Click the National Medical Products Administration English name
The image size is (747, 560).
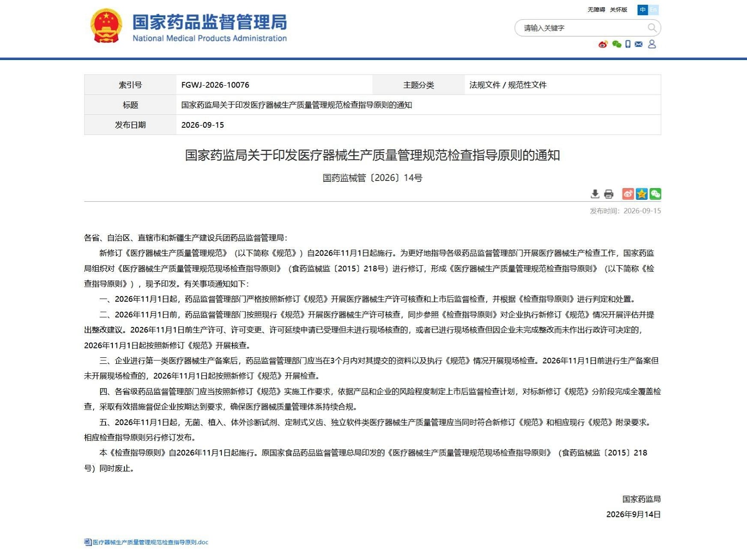210,38
